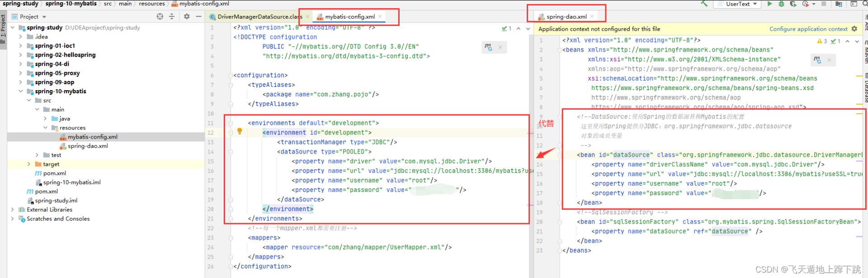Click the Search Everywhere magnifier

click(865, 4)
